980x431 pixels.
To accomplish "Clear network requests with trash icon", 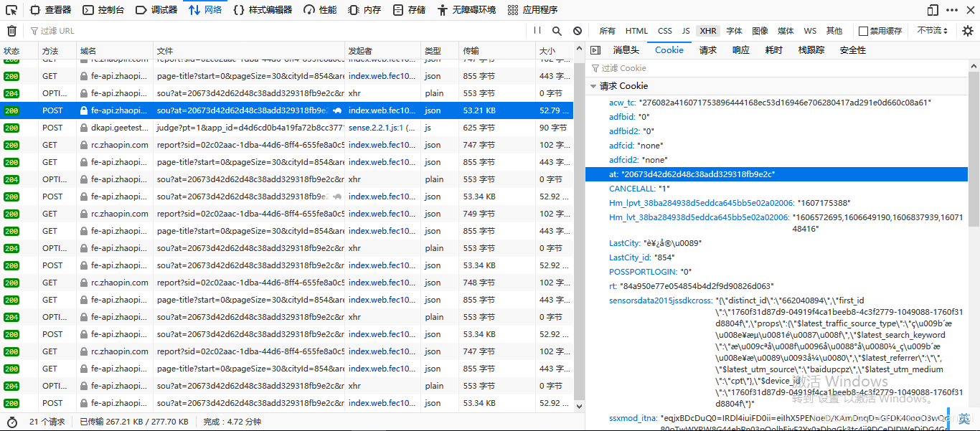I will [x=11, y=31].
